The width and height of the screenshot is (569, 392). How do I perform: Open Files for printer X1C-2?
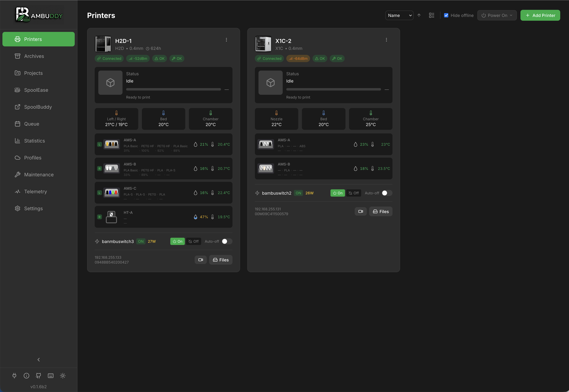(381, 211)
